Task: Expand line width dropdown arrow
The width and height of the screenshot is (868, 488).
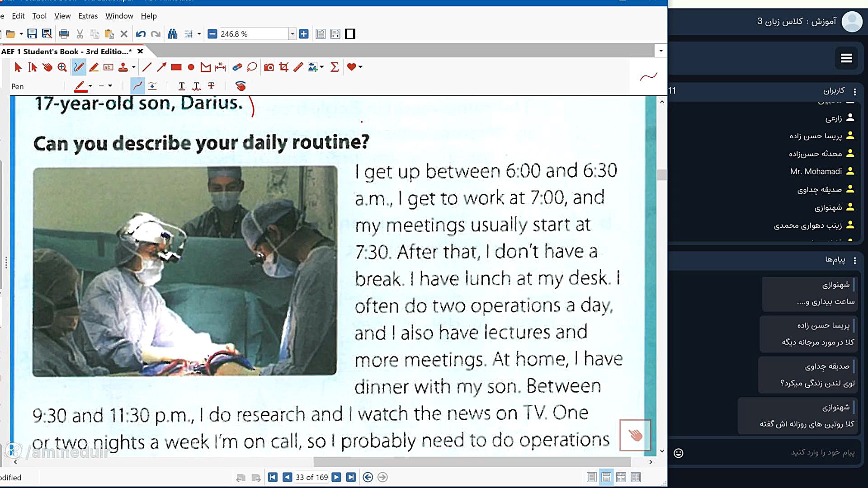Action: coord(110,86)
